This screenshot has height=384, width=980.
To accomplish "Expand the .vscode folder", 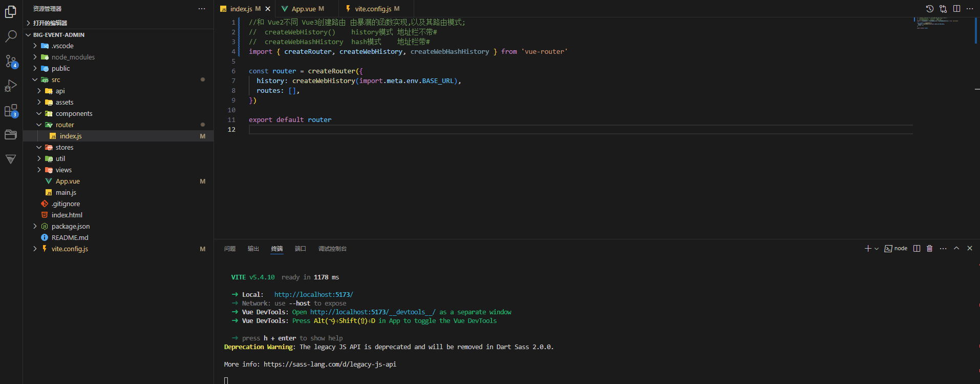I will 118,46.
